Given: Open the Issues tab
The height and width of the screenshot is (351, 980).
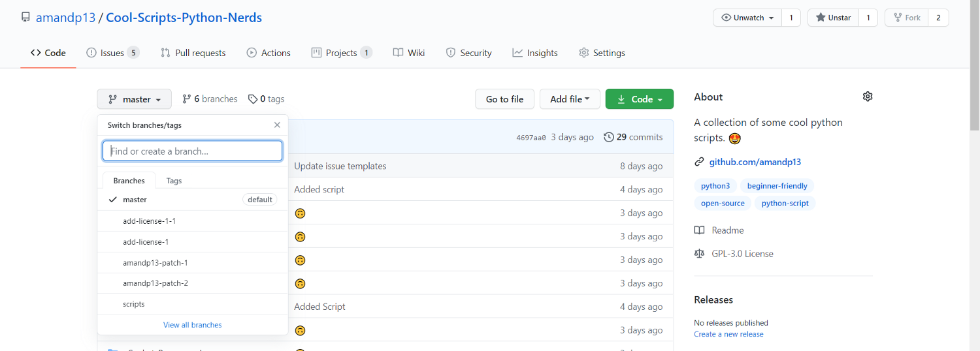Looking at the screenshot, I should pos(113,53).
